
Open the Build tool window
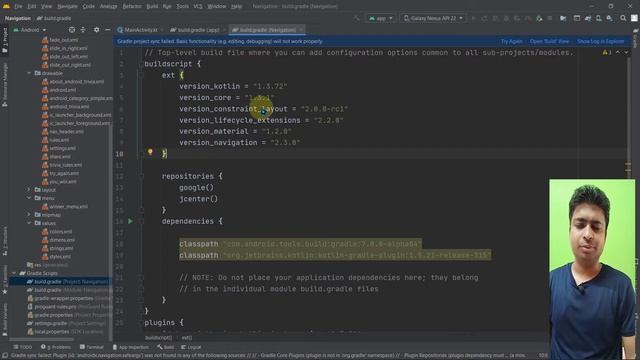[165, 347]
